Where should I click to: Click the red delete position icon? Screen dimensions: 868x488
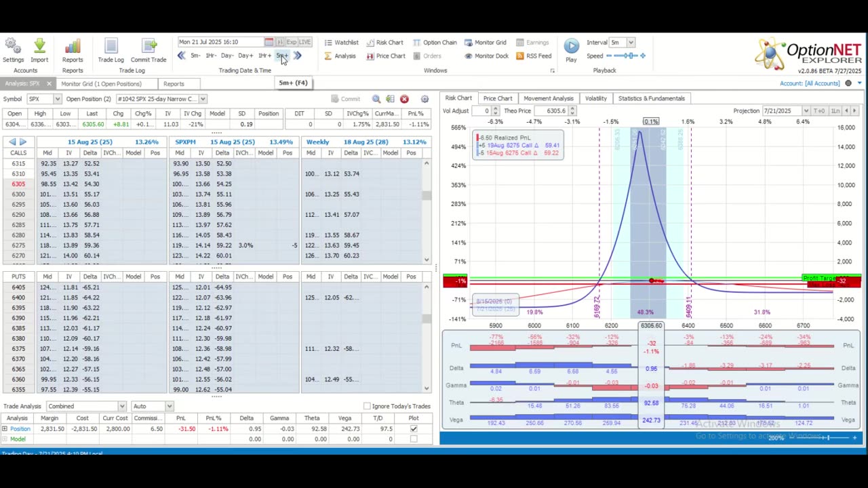click(404, 99)
